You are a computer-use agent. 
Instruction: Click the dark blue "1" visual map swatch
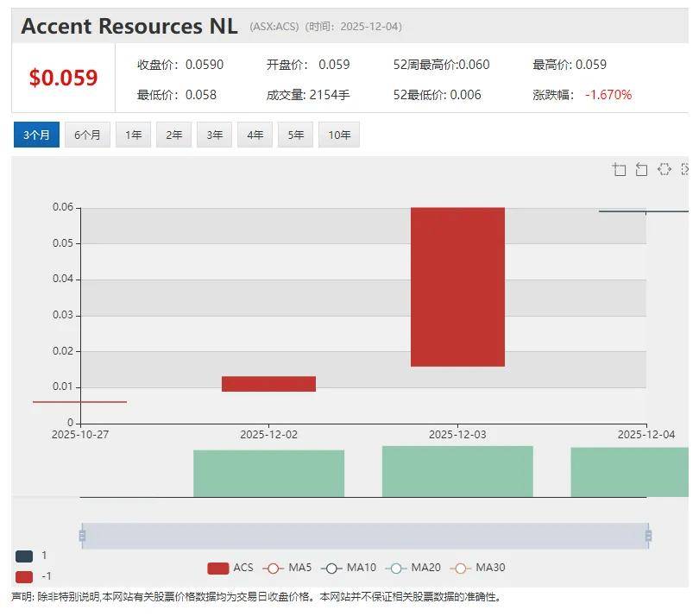coord(24,556)
